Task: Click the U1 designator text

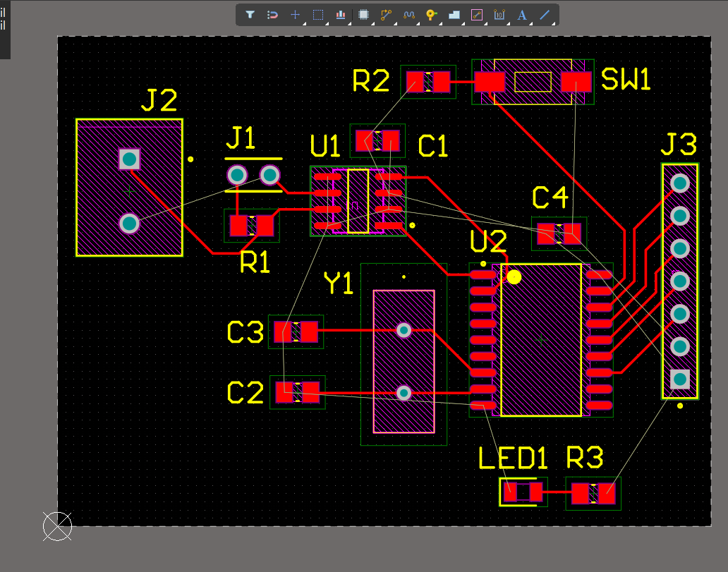Action: click(x=325, y=146)
